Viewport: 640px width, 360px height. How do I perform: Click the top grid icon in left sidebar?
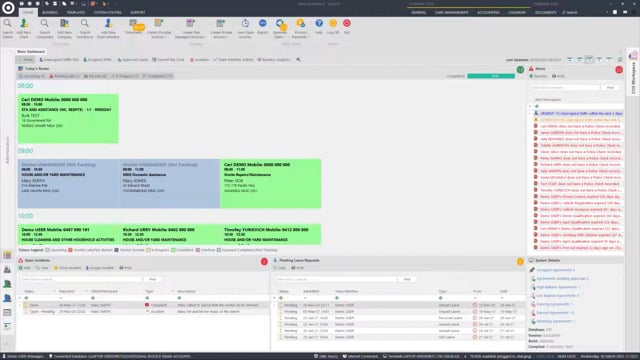pos(7,256)
